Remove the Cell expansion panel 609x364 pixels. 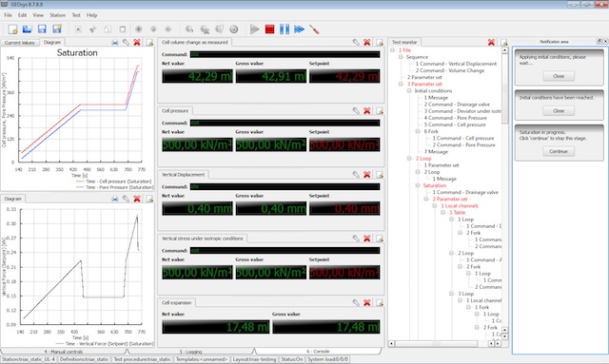(x=367, y=302)
